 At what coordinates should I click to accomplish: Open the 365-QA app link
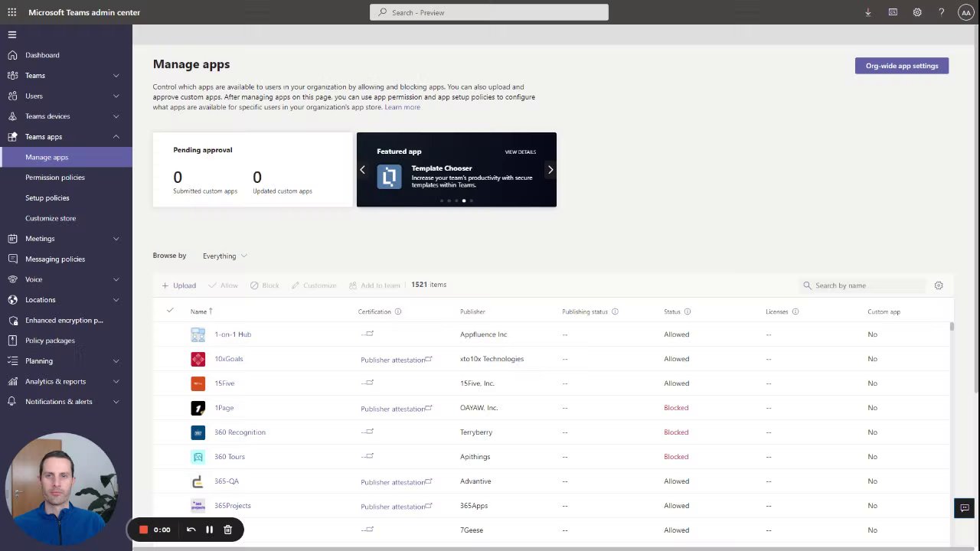[x=227, y=481]
